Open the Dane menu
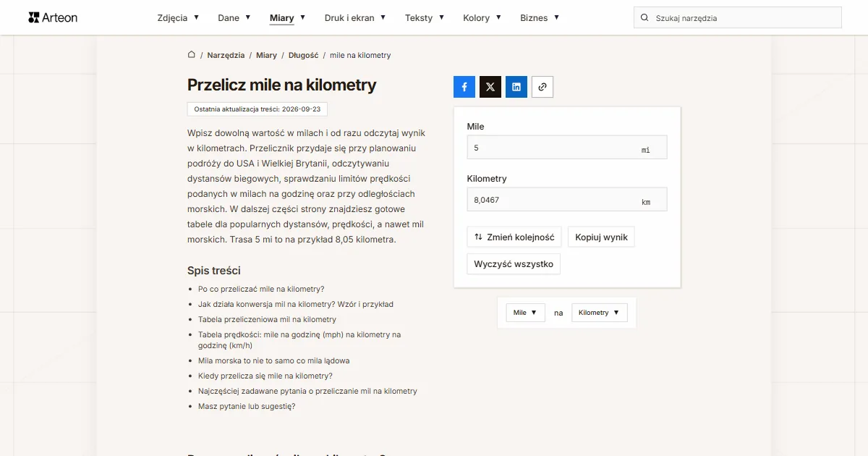 234,18
